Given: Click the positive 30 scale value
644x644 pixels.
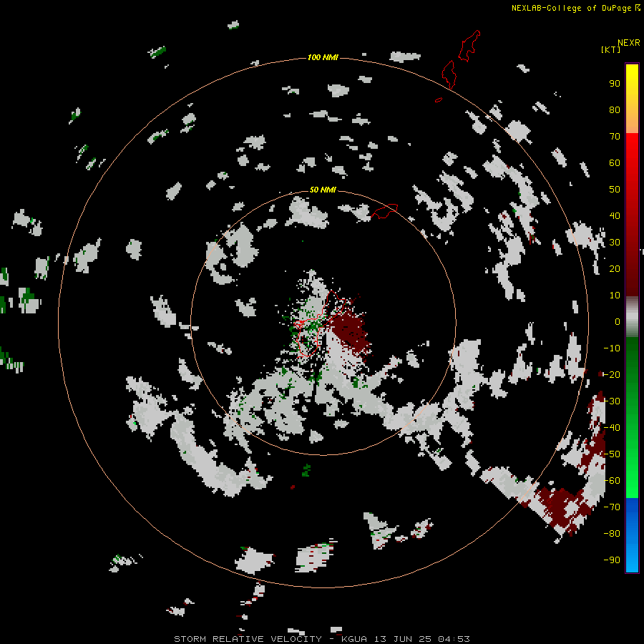Looking at the screenshot, I should click(615, 243).
